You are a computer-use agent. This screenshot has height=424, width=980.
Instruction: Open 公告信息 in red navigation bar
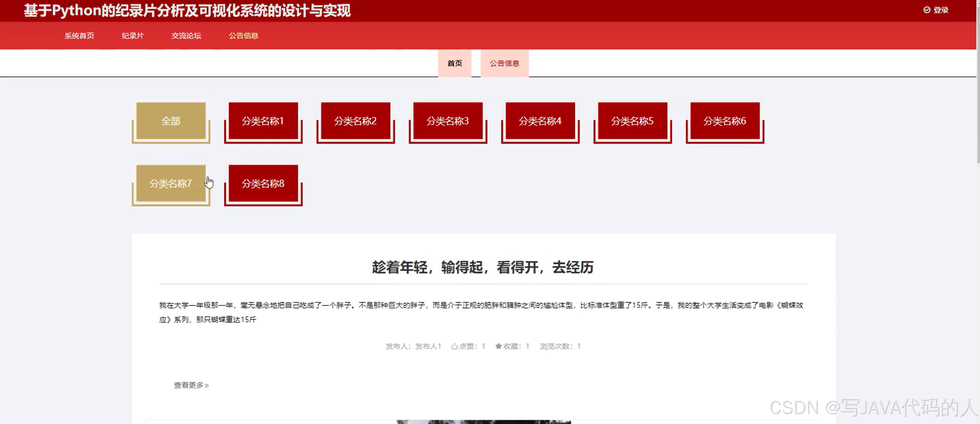tap(244, 36)
